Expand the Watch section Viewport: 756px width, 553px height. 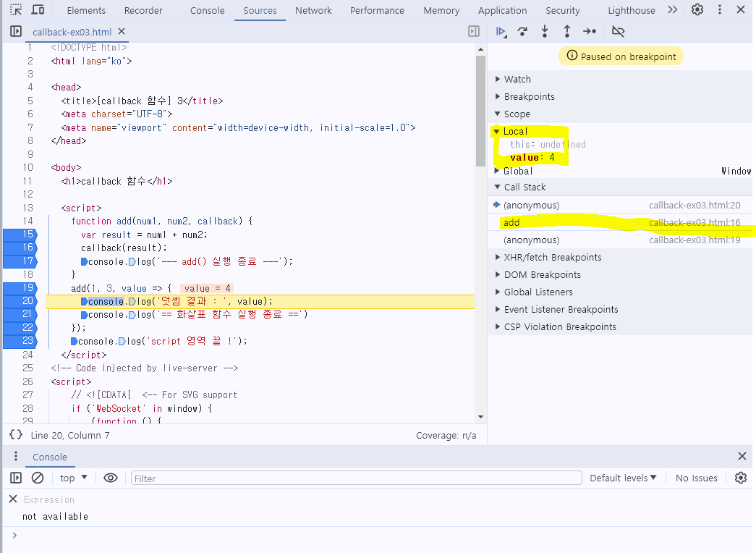click(620, 79)
